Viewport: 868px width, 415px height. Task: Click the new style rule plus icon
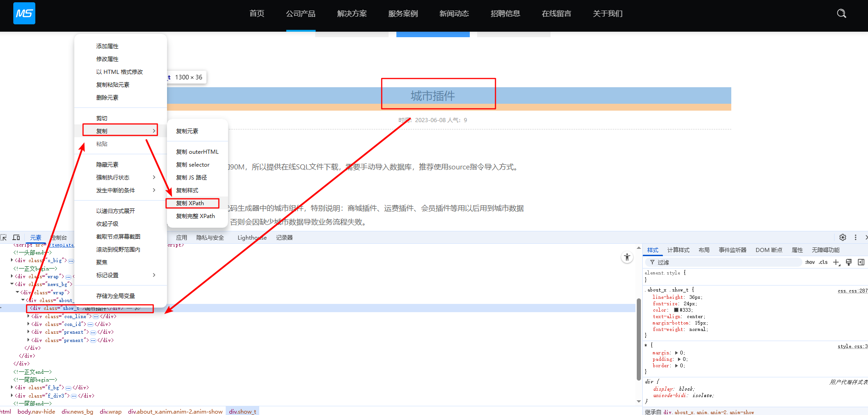point(836,262)
